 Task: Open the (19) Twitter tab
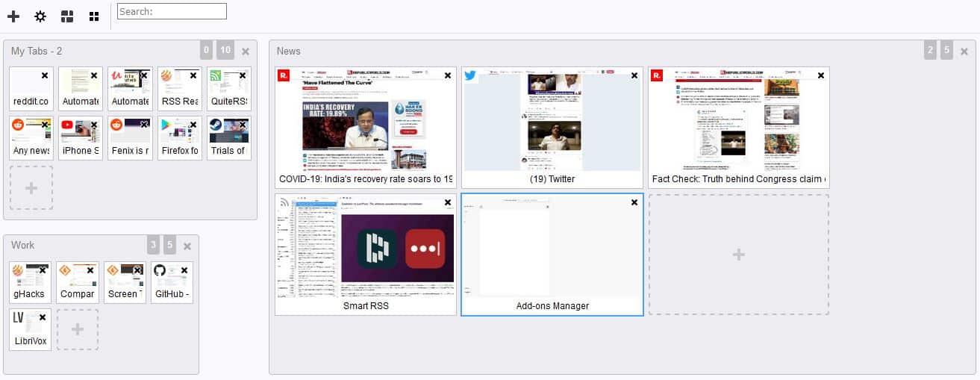click(552, 128)
